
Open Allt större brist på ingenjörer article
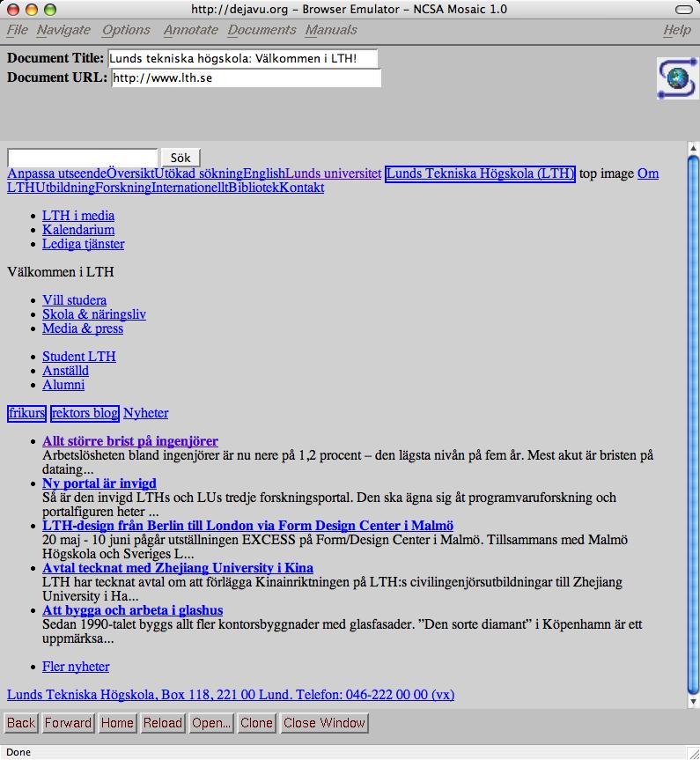[130, 441]
